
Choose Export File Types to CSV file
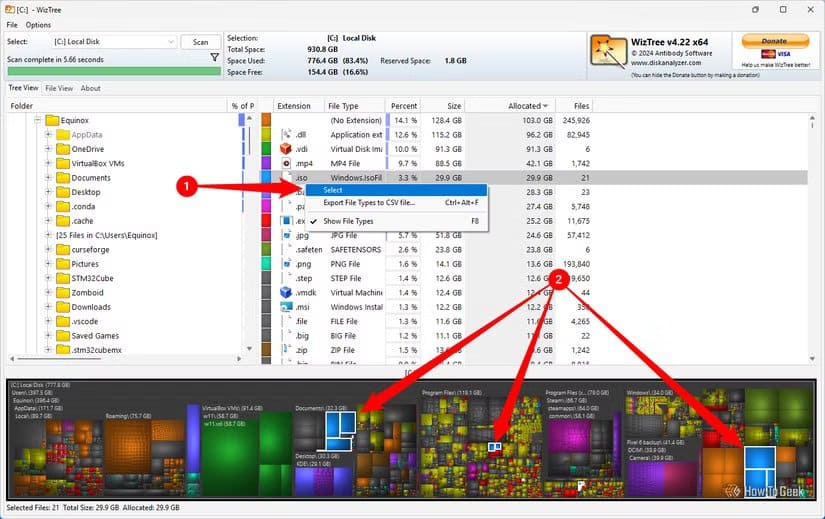(x=396, y=203)
